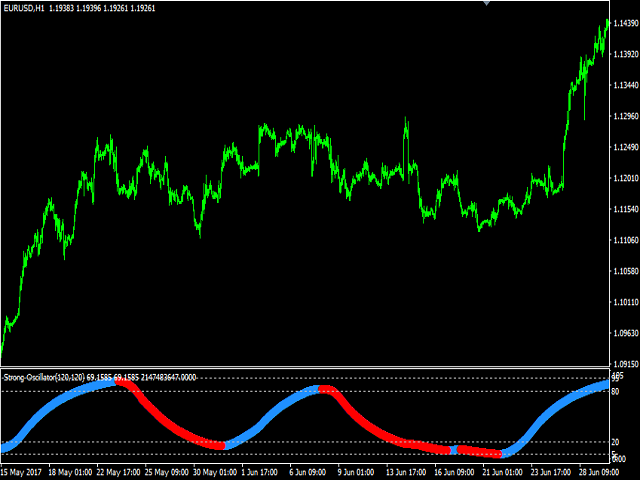Click the oscillator level 80 label
This screenshot has width=640, height=480.
615,392
